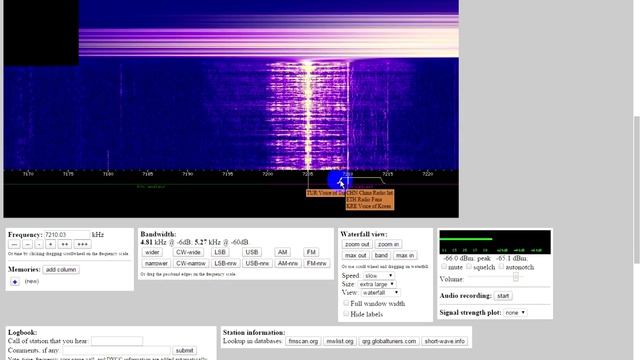Make bandwidth wider

(x=152, y=252)
